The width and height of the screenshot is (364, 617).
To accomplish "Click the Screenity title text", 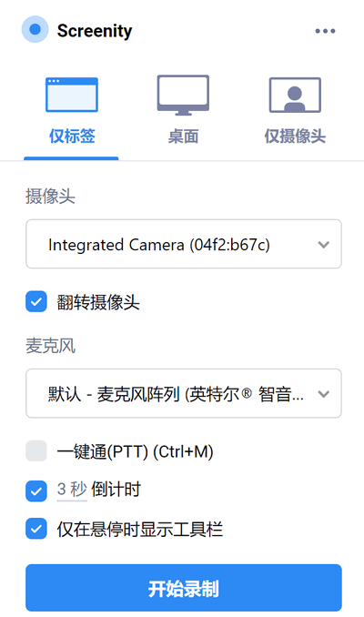I will pyautogui.click(x=95, y=31).
